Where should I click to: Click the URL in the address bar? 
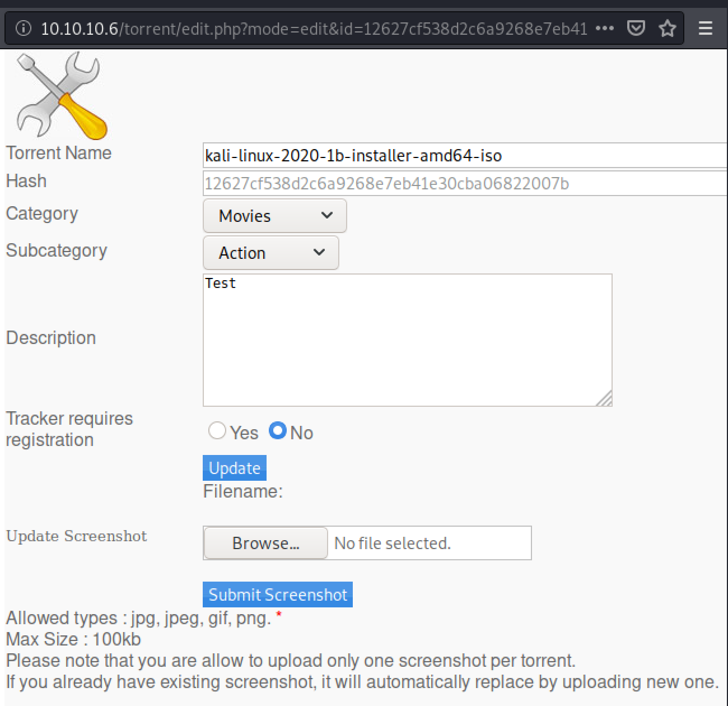(x=314, y=28)
